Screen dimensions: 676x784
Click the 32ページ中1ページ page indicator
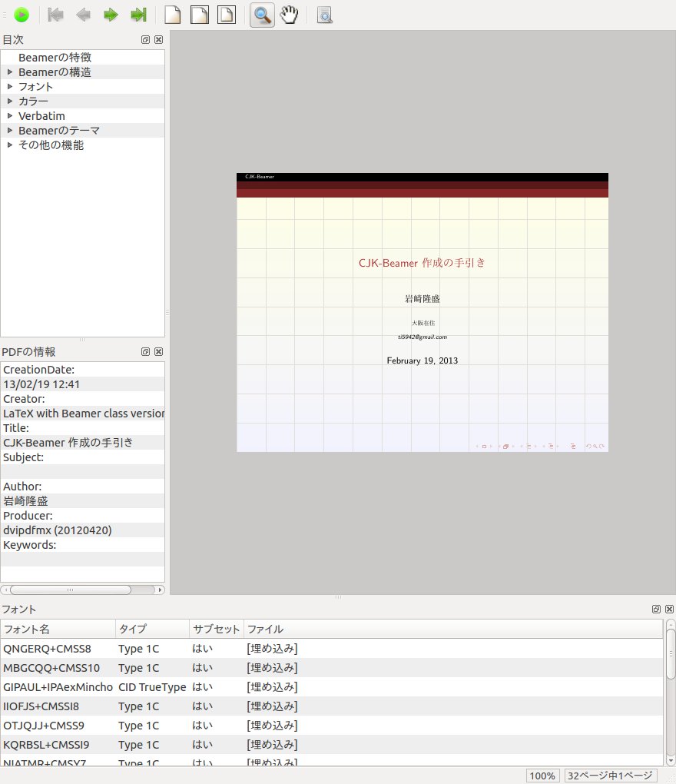pyautogui.click(x=610, y=776)
